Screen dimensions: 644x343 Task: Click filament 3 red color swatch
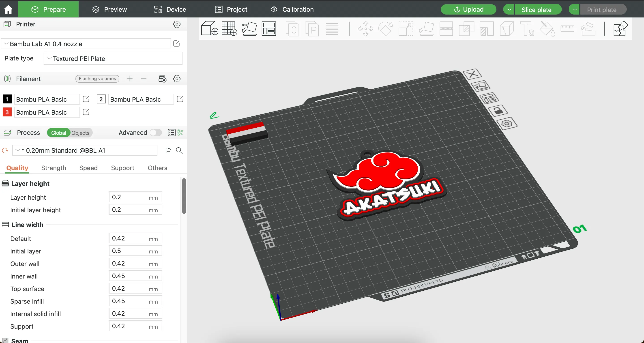7,112
